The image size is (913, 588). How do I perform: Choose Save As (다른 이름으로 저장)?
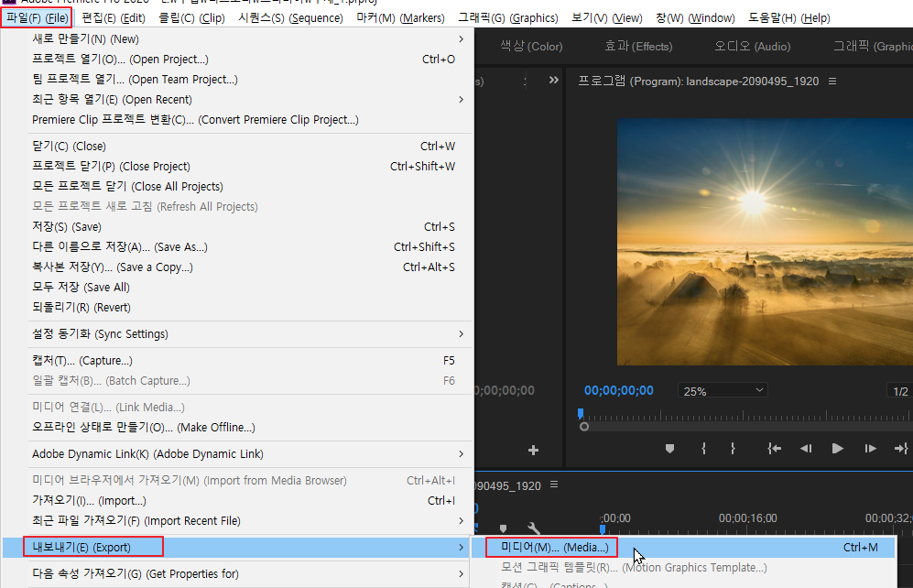pyautogui.click(x=249, y=247)
